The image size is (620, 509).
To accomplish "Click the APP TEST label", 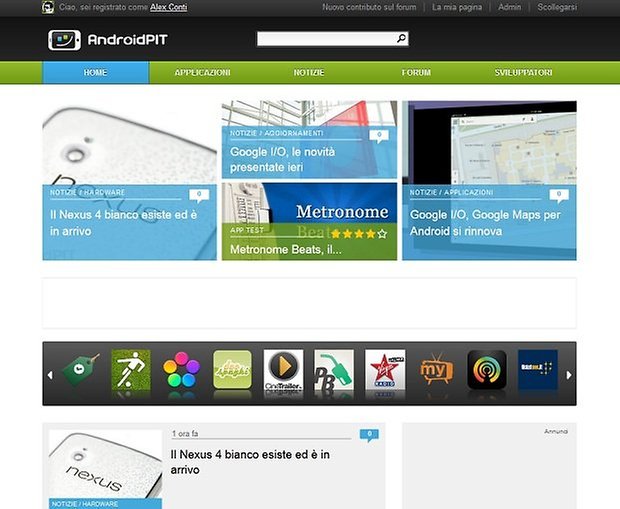I will point(247,230).
